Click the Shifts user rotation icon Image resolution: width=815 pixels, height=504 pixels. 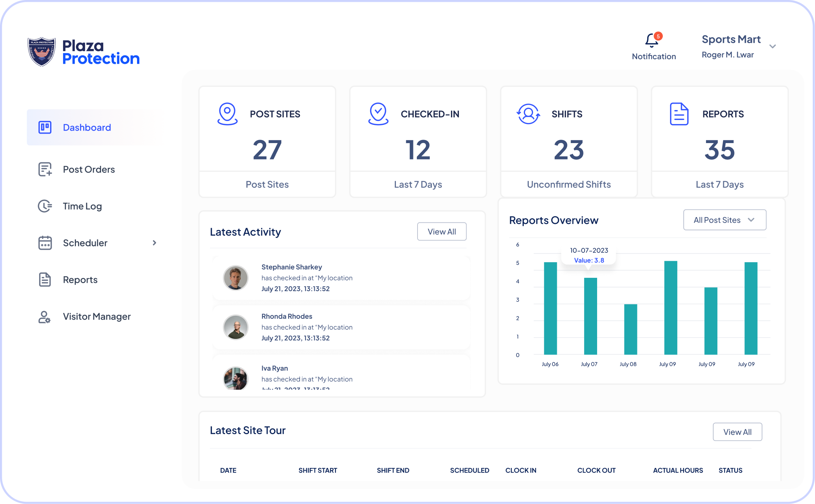pos(528,114)
